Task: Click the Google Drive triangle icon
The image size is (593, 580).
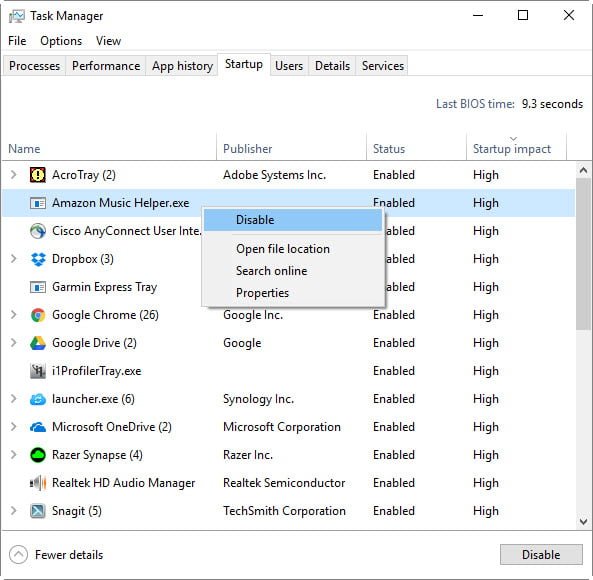Action: tap(38, 343)
